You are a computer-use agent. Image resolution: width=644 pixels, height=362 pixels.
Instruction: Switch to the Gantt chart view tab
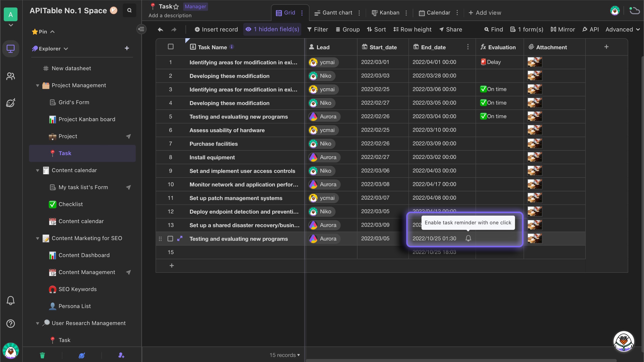point(333,13)
